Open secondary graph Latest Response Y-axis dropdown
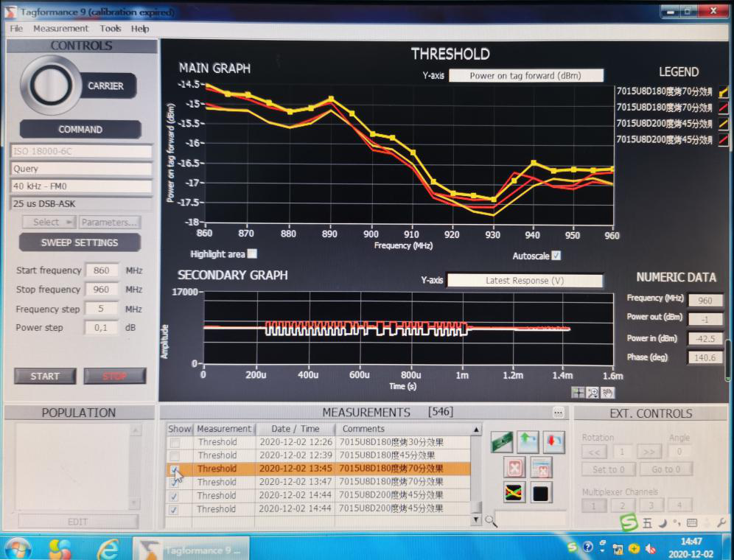The width and height of the screenshot is (734, 560). pyautogui.click(x=525, y=281)
